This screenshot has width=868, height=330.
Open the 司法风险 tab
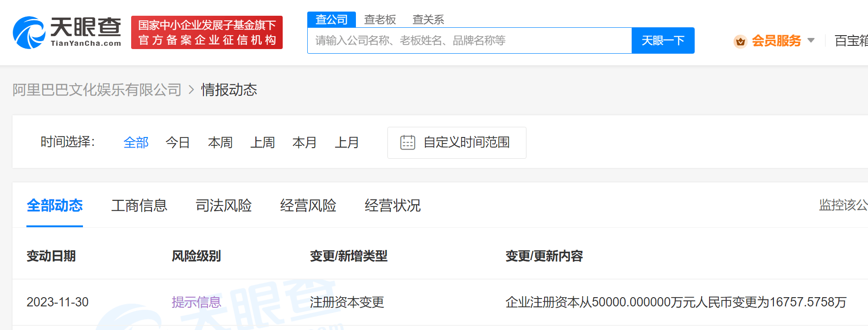(223, 205)
